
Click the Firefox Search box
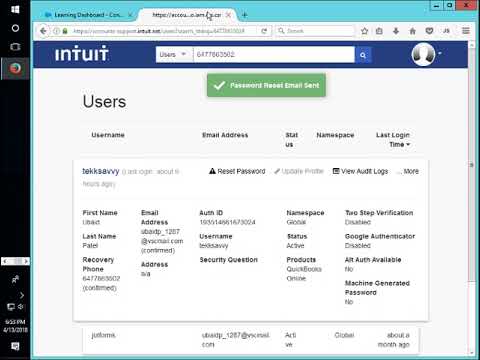pos(316,31)
